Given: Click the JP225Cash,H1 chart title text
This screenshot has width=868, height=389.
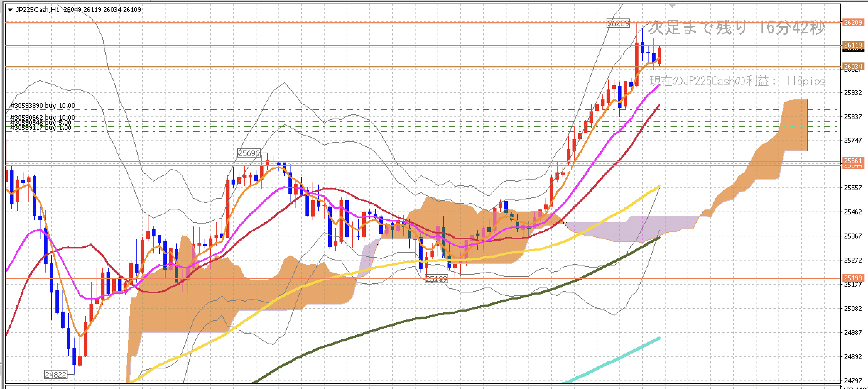Looking at the screenshot, I should click(38, 10).
